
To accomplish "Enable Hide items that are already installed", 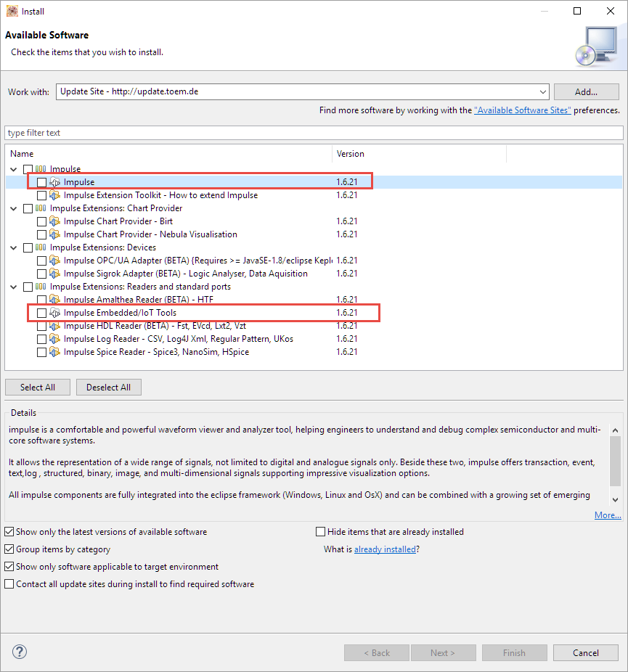I will [321, 532].
